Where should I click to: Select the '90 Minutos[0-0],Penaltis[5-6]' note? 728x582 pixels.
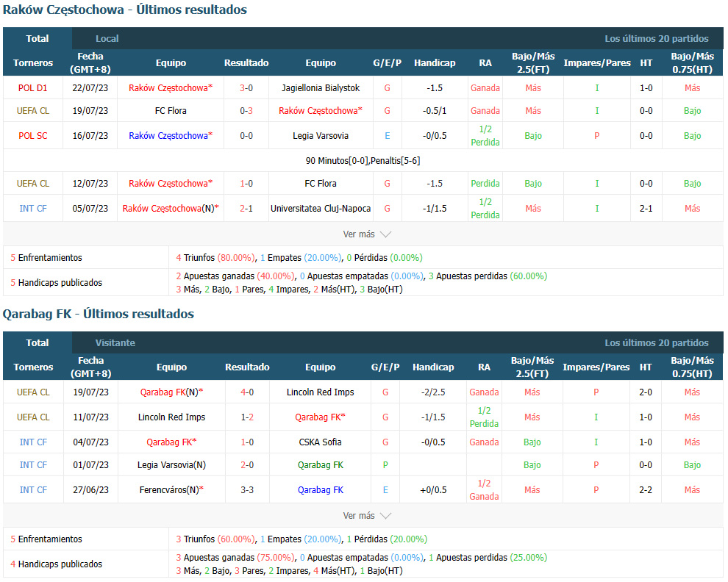tap(363, 161)
